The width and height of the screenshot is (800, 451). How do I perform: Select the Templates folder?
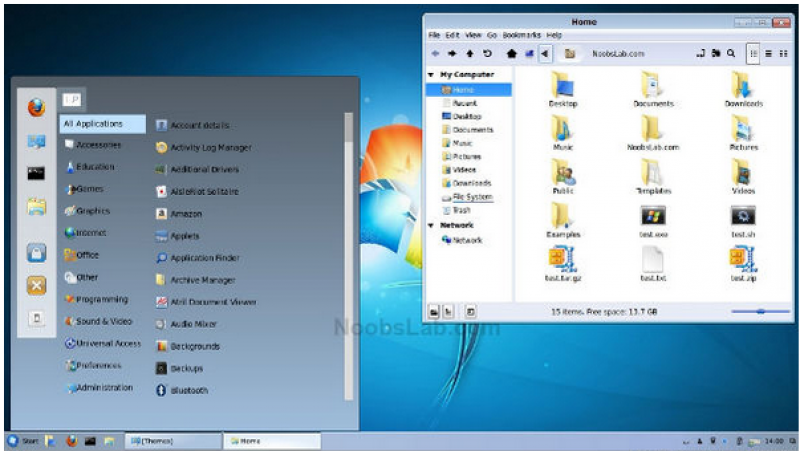653,177
